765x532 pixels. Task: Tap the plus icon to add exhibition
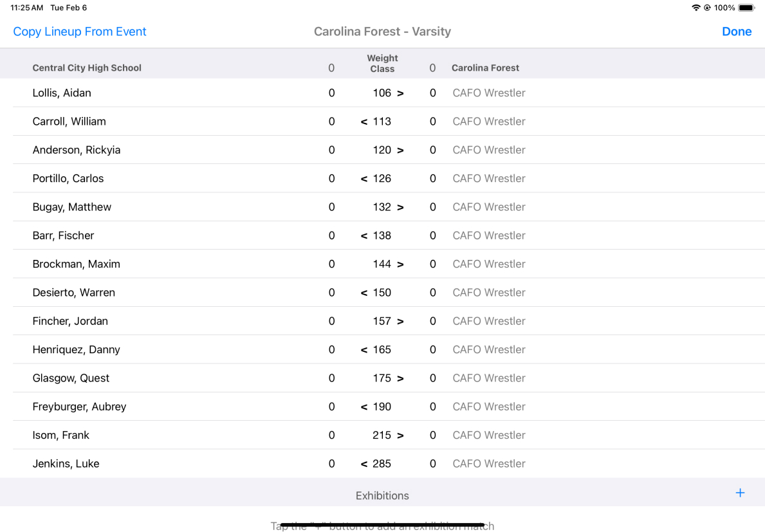click(x=740, y=493)
